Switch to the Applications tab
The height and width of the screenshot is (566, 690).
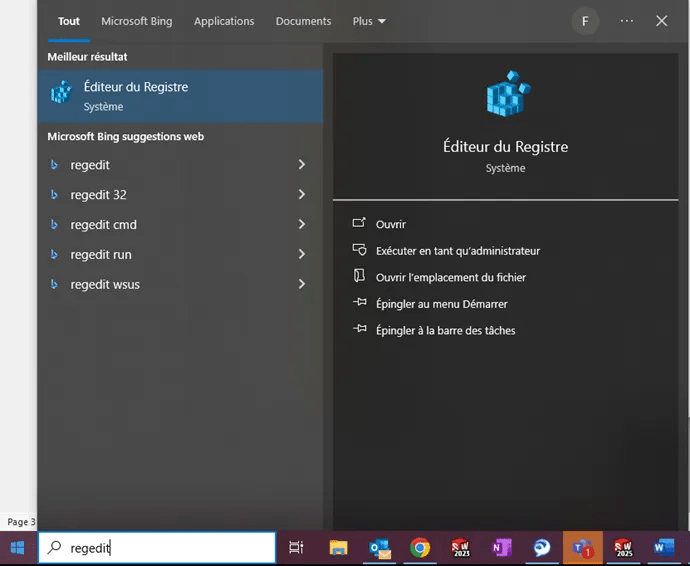coord(224,21)
